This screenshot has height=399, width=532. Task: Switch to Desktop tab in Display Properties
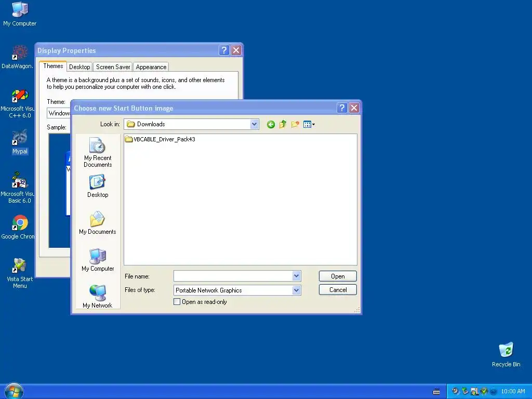point(79,67)
